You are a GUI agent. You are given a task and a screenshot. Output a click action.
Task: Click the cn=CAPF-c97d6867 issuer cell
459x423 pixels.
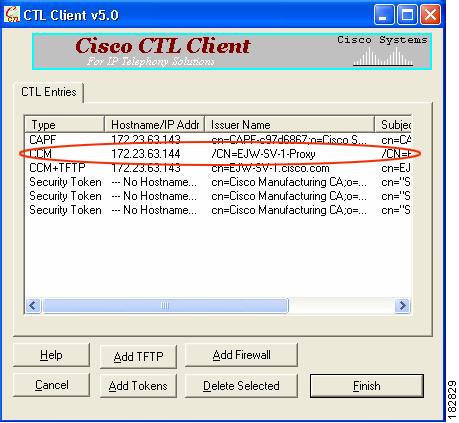(289, 140)
